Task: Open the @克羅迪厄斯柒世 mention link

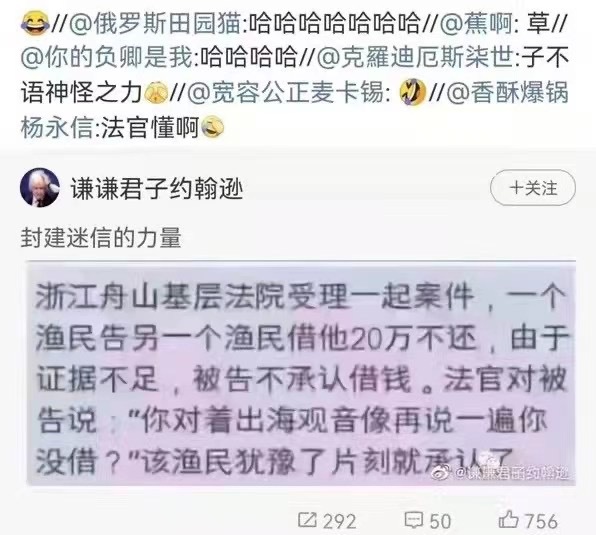Action: (x=415, y=58)
